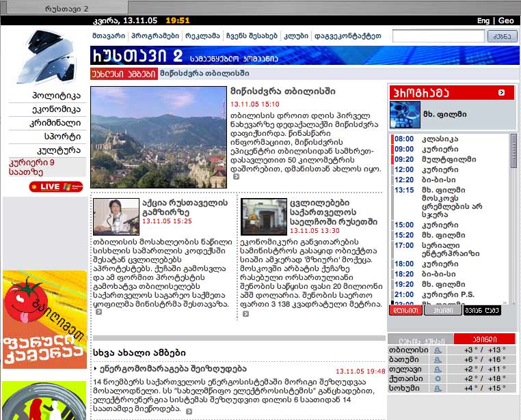The height and width of the screenshot is (420, 521).
Task: Click the სხვა ახალი ამბები section heading
Action: pos(139,352)
